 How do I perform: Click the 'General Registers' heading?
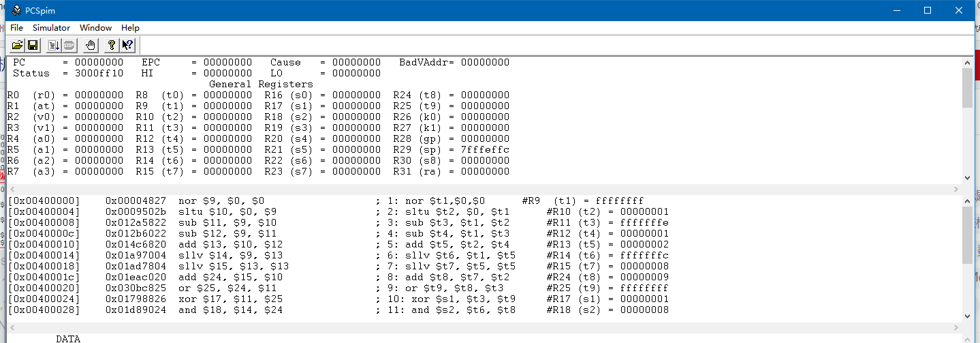pyautogui.click(x=261, y=84)
